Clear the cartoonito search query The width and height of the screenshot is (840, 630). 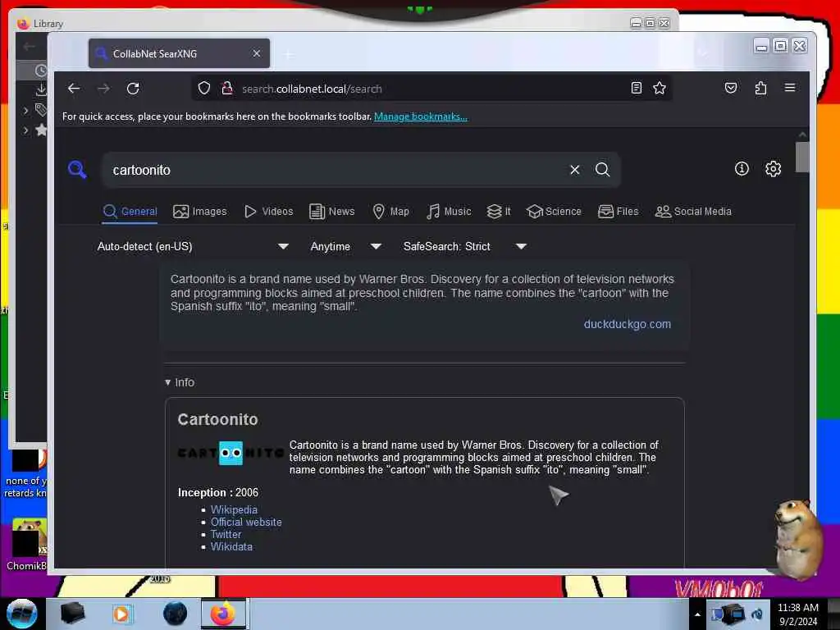click(575, 170)
